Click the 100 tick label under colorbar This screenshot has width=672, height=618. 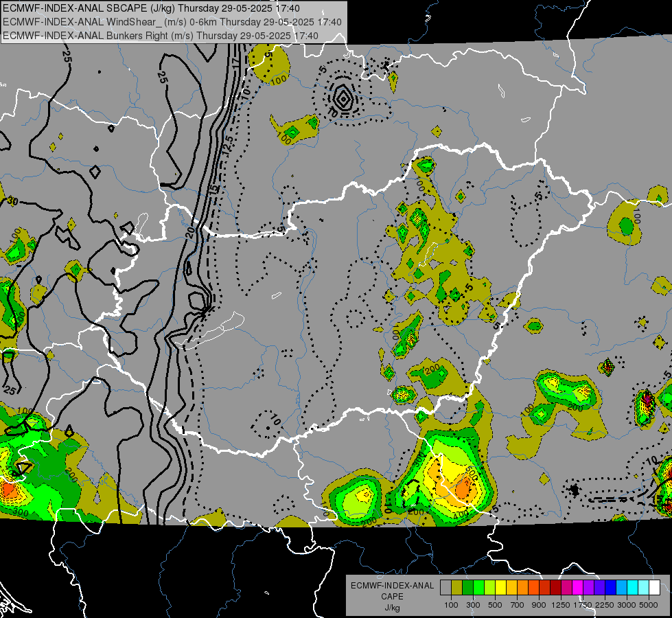451,605
